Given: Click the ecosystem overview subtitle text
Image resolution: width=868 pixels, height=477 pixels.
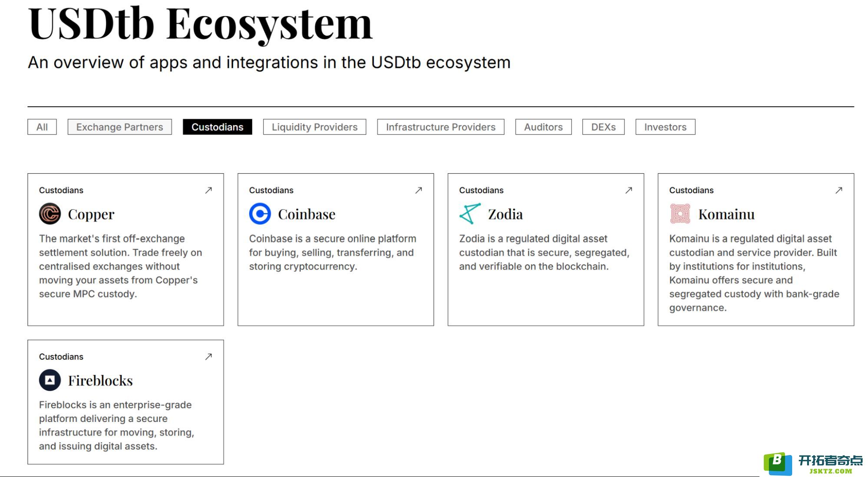Looking at the screenshot, I should click(269, 63).
